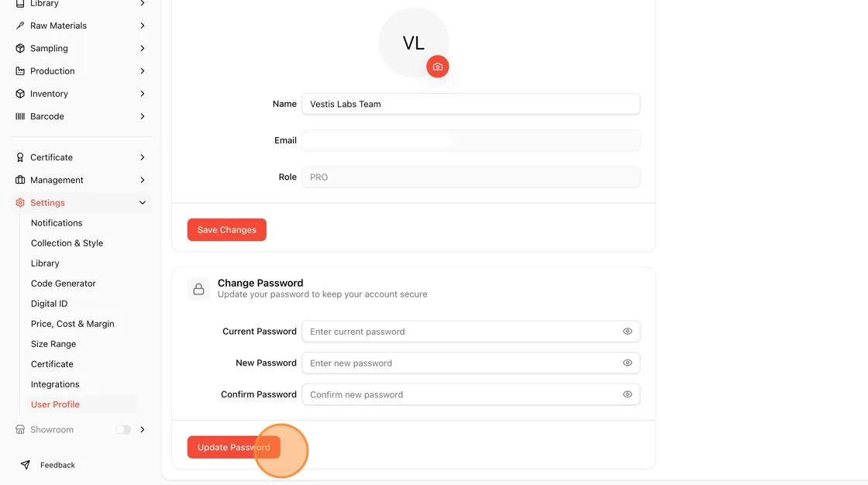
Task: Collapse the Settings section chevron
Action: 143,203
